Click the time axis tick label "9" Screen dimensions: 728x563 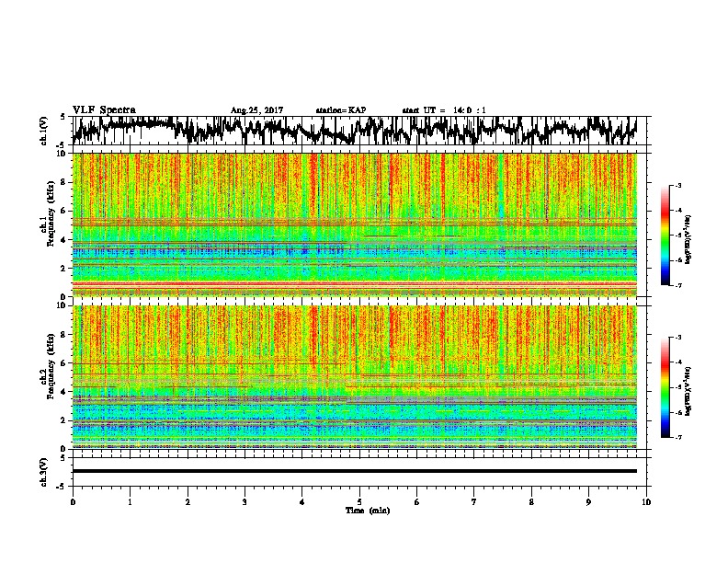(x=588, y=502)
